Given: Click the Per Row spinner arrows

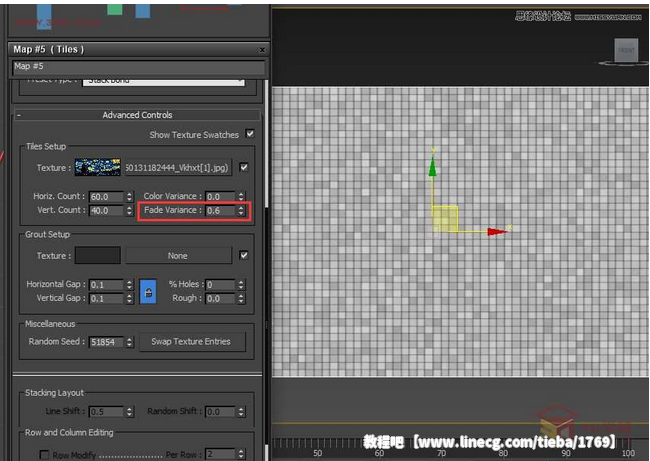Looking at the screenshot, I should (x=241, y=454).
